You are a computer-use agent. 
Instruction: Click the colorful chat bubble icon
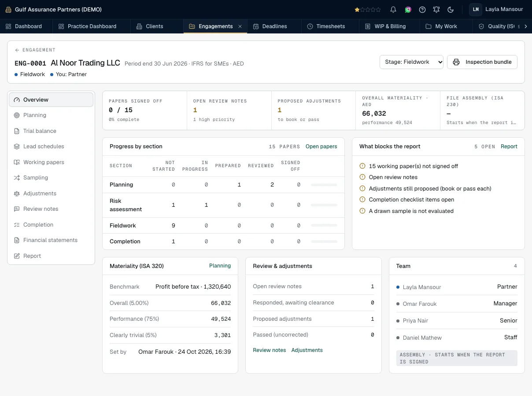pyautogui.click(x=408, y=9)
